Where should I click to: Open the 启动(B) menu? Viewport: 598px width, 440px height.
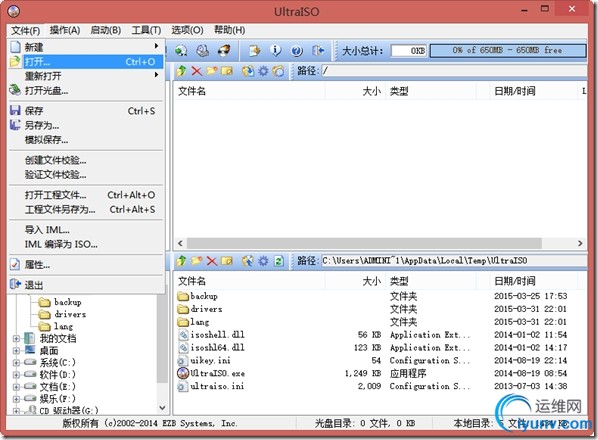[106, 30]
